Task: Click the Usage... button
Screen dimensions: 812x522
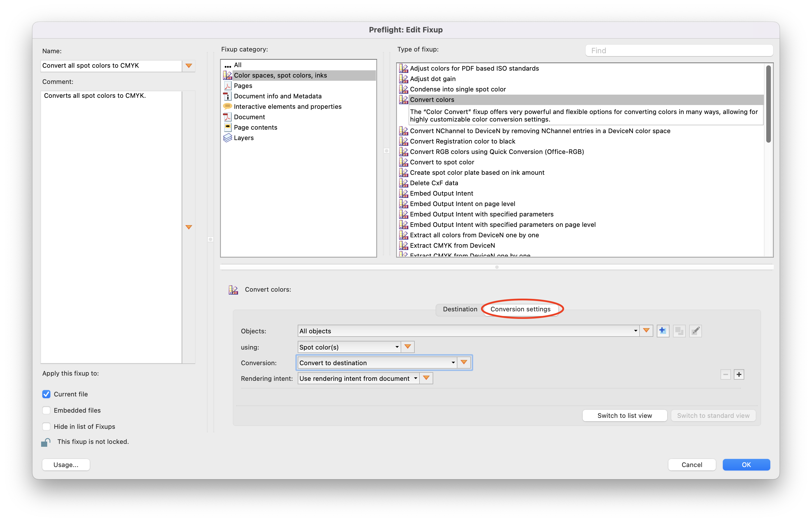Action: pyautogui.click(x=66, y=465)
